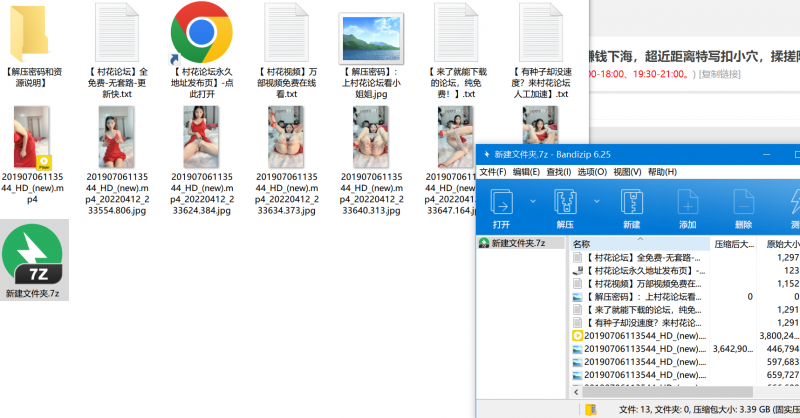Expand the dropdown arrow next to Extract button

click(594, 202)
